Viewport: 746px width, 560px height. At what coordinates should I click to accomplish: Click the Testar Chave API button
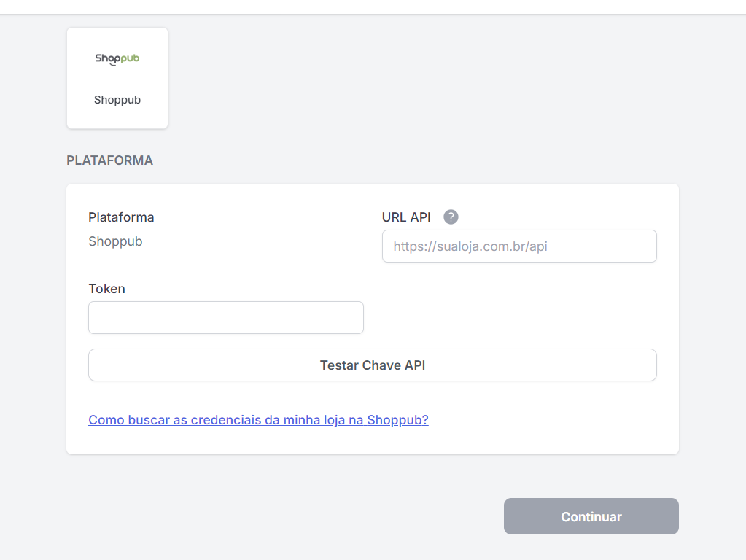click(x=373, y=365)
